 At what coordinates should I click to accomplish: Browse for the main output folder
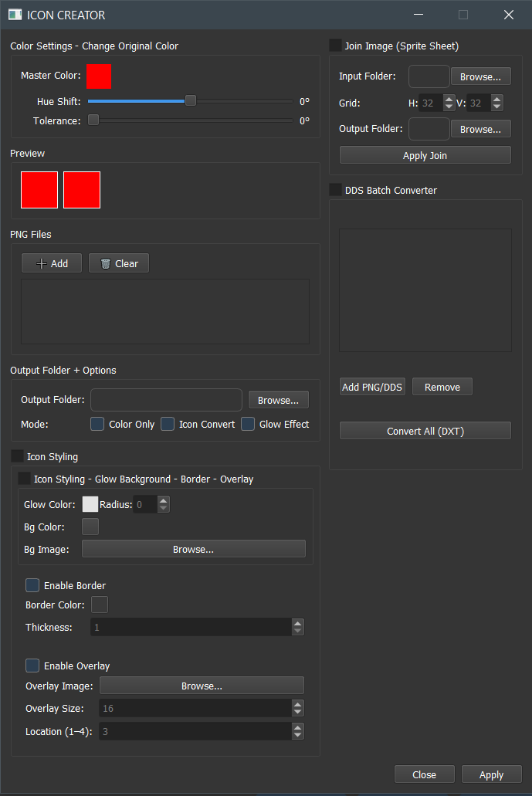278,400
